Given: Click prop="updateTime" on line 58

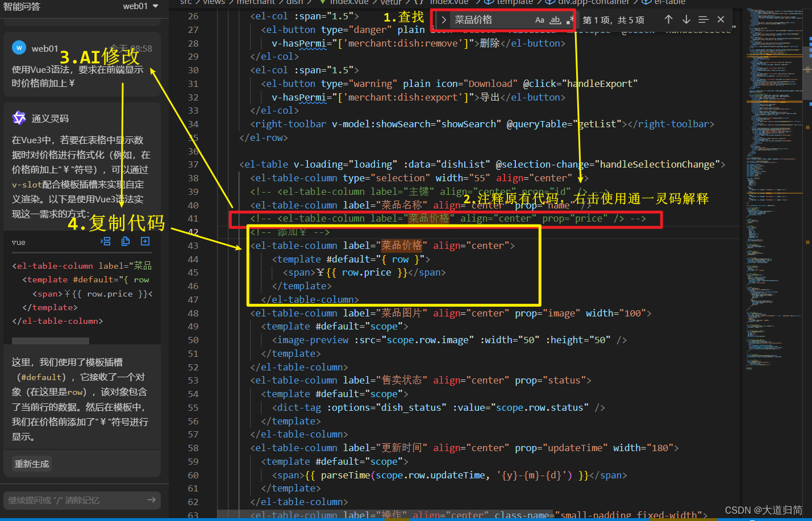Looking at the screenshot, I should coord(561,448).
